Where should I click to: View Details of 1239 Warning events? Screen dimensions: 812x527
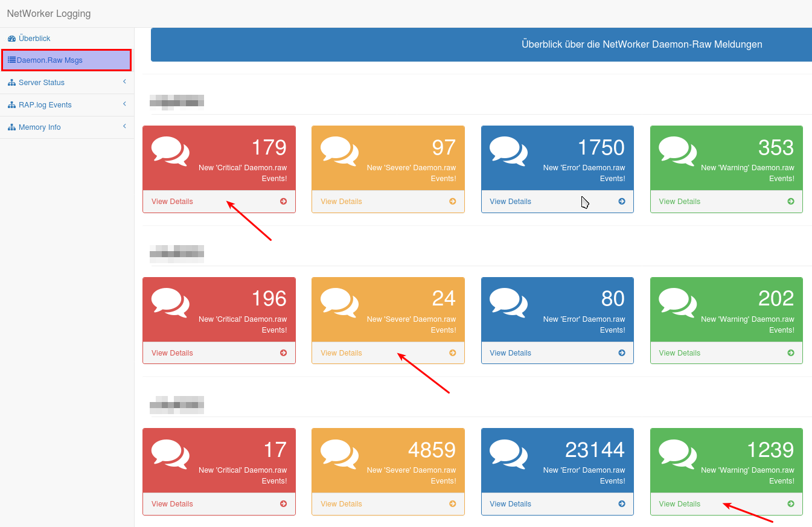(x=679, y=504)
